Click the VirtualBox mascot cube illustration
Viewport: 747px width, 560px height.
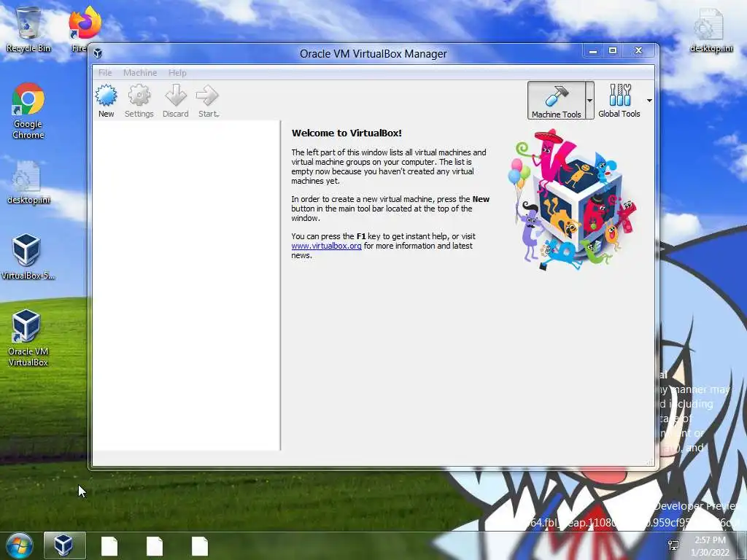tap(573, 200)
